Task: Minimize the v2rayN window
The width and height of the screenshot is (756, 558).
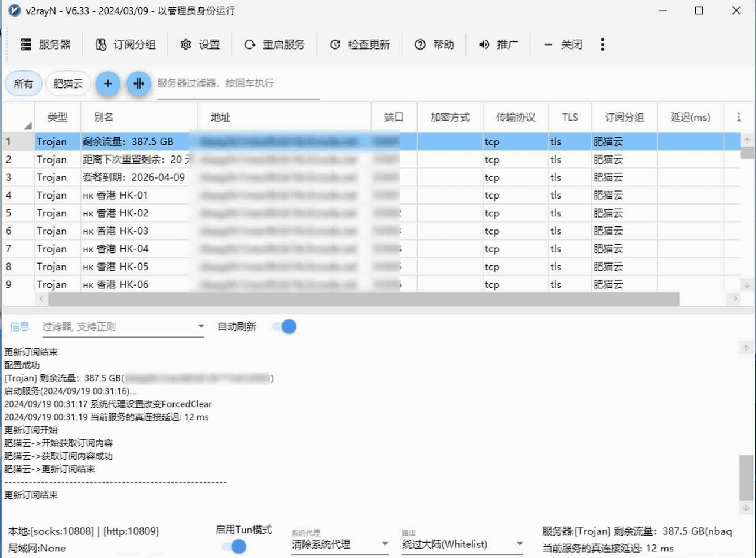Action: 663,11
